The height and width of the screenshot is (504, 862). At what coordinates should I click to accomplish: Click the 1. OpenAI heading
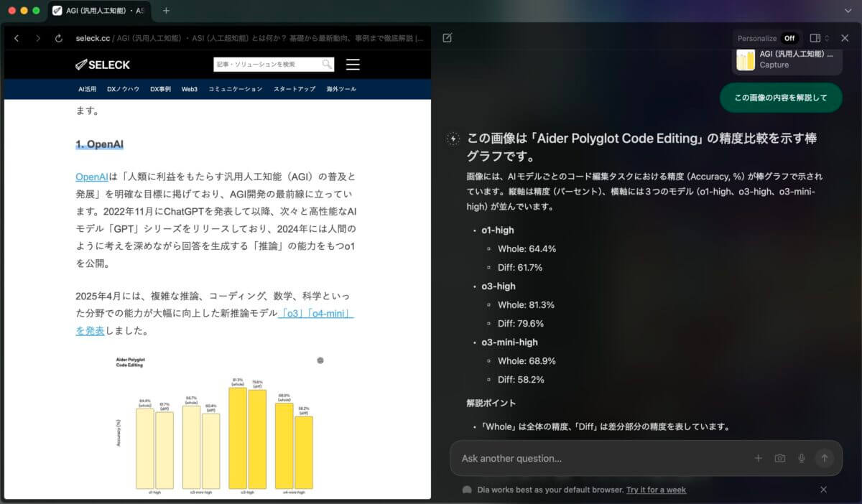pyautogui.click(x=99, y=144)
